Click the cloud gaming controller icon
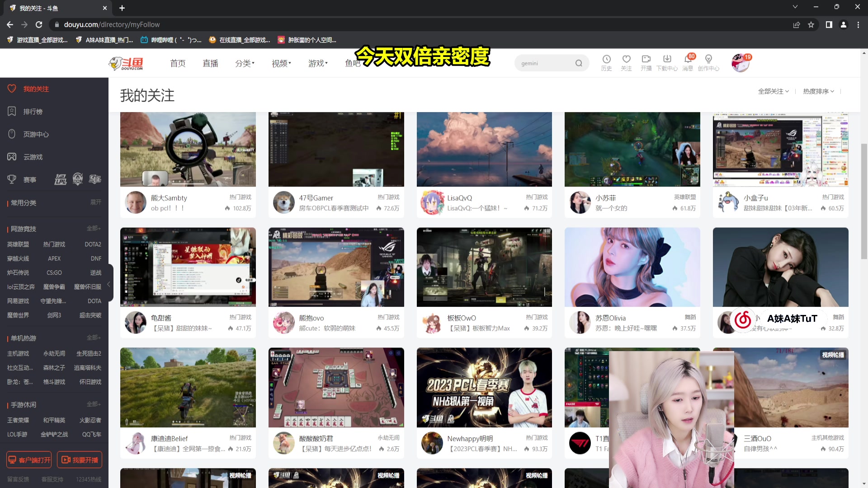868x488 pixels. 12,156
